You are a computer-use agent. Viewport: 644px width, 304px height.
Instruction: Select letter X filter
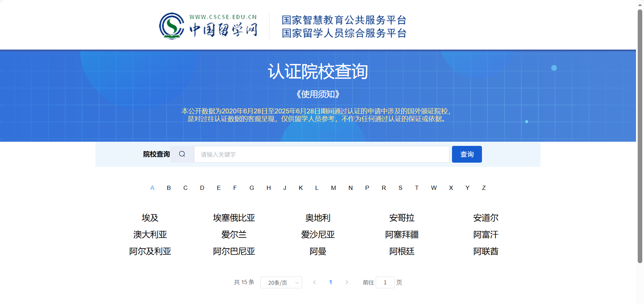pyautogui.click(x=451, y=188)
